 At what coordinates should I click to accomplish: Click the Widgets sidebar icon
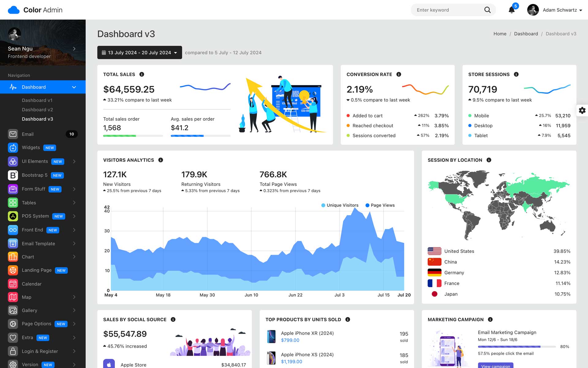coord(13,148)
